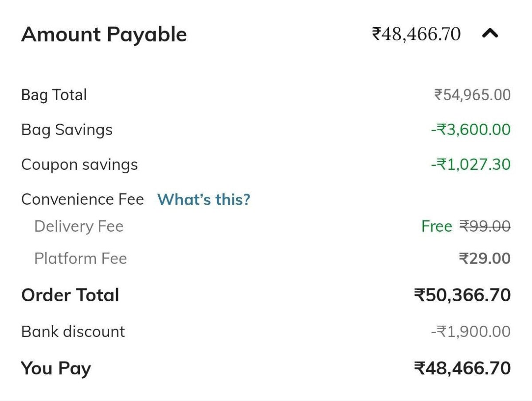Click the -₹1,027.30 coupon savings amount

coord(470,164)
